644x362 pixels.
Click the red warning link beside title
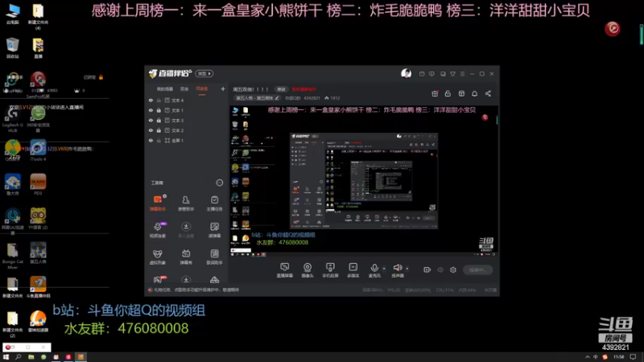tap(304, 89)
